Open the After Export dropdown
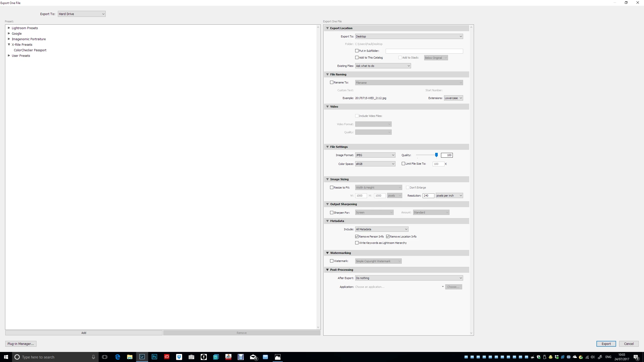Viewport: 644px width, 362px height. click(409, 278)
